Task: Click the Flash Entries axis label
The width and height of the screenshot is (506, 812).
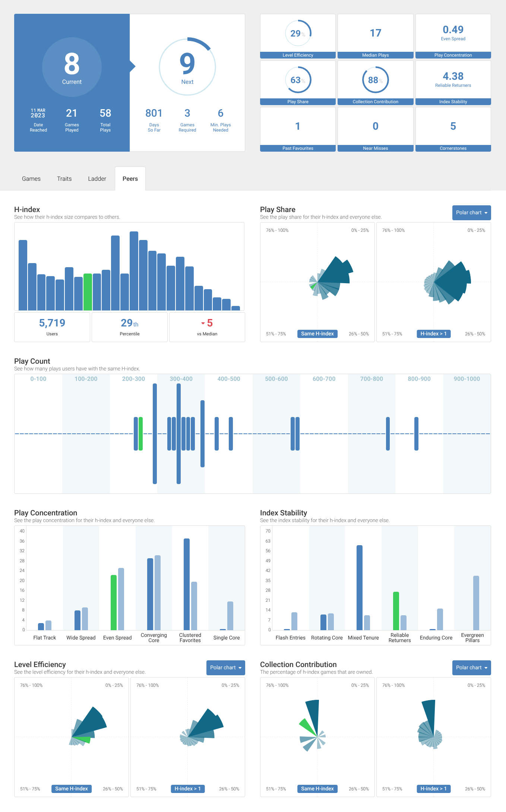Action: [x=291, y=638]
